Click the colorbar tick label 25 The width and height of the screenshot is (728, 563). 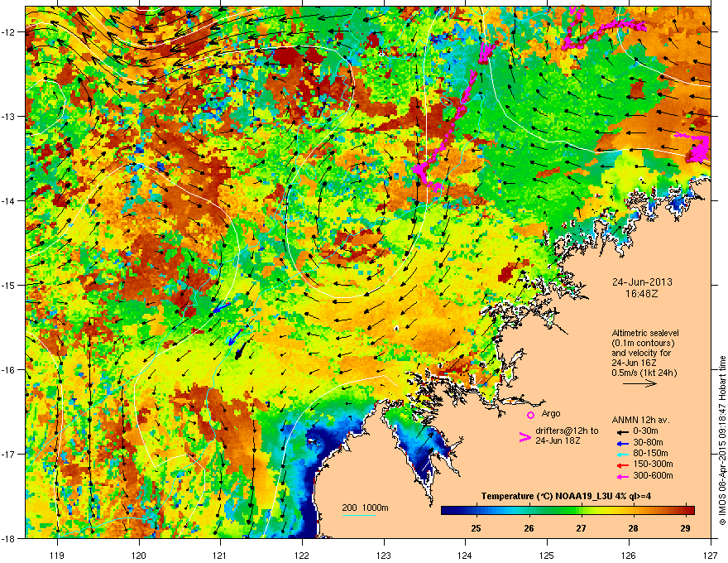point(476,528)
